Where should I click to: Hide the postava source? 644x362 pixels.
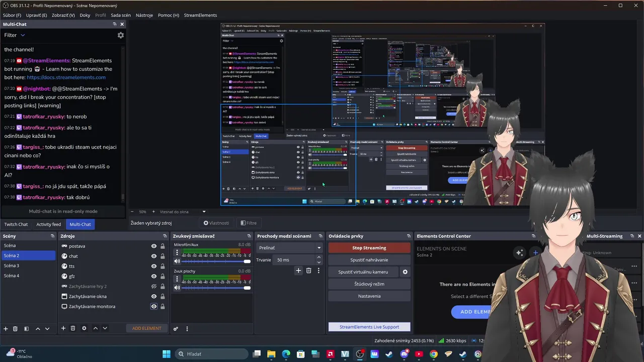pyautogui.click(x=154, y=246)
